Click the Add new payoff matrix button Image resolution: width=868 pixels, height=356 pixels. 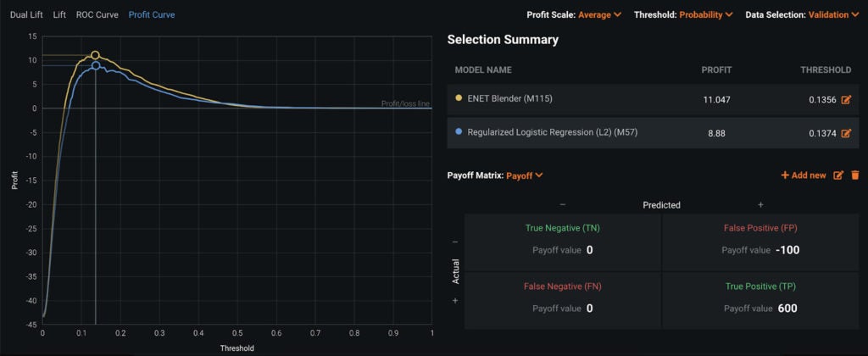pyautogui.click(x=804, y=175)
